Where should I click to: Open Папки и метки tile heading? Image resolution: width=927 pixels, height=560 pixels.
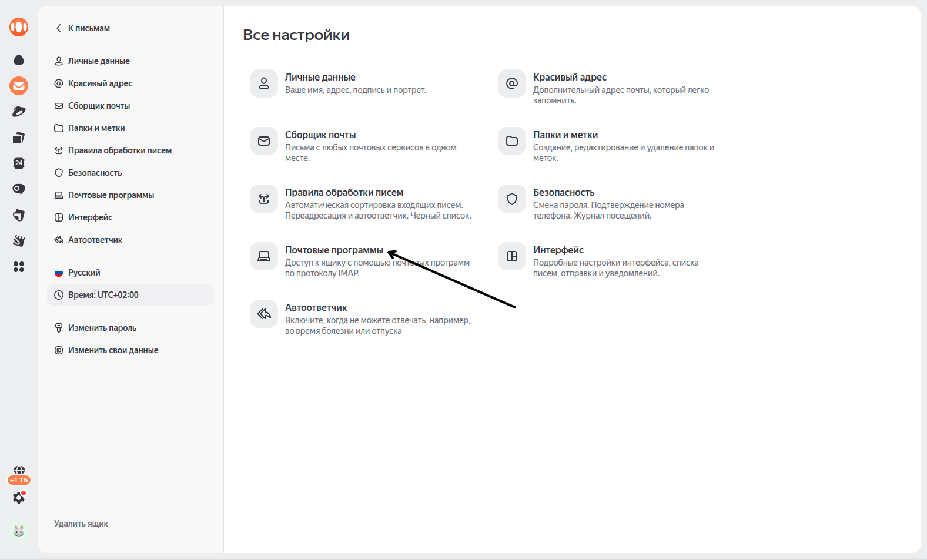click(x=565, y=135)
